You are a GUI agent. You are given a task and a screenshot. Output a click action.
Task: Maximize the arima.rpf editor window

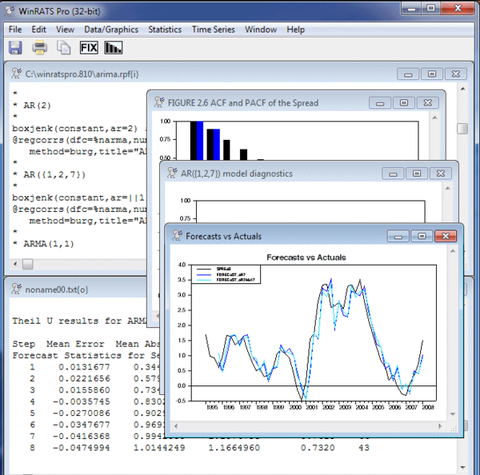[432, 74]
